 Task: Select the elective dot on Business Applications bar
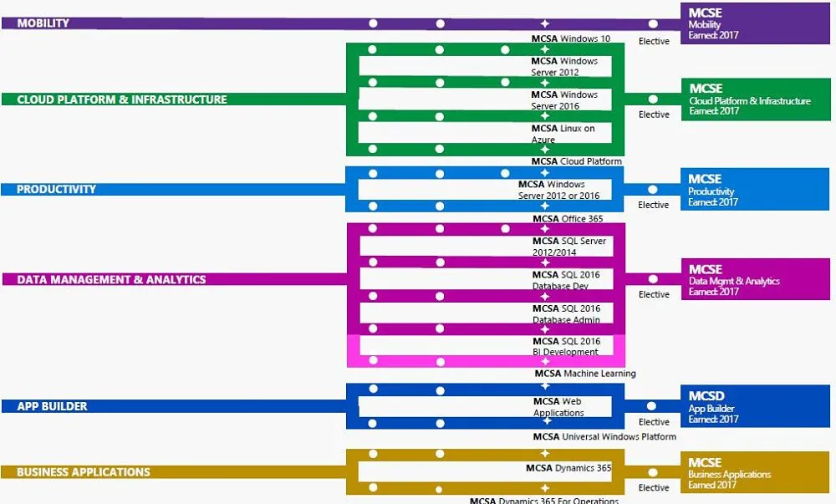(653, 472)
